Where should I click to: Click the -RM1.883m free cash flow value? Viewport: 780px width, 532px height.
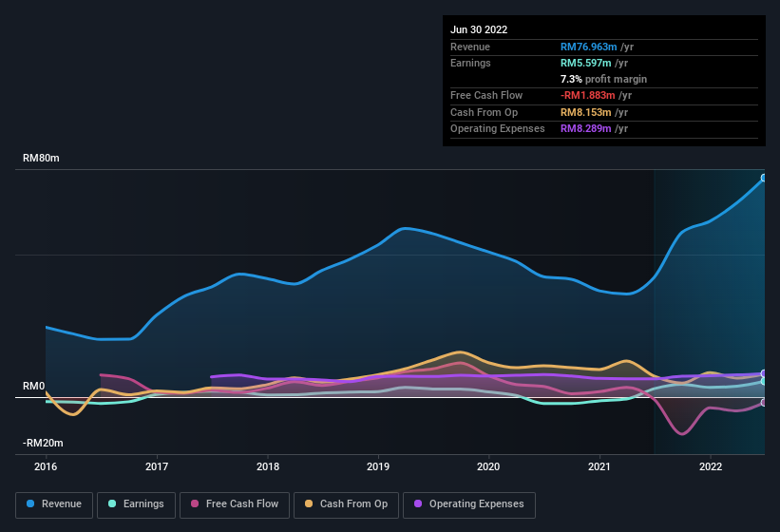pos(587,95)
